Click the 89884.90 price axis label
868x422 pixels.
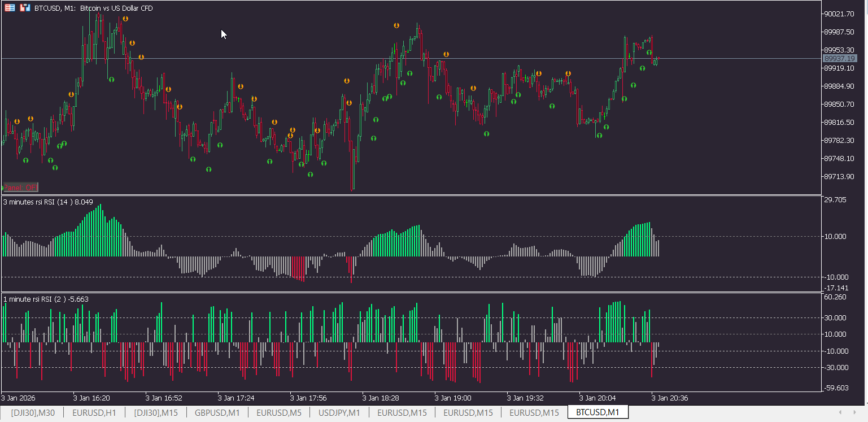point(839,86)
